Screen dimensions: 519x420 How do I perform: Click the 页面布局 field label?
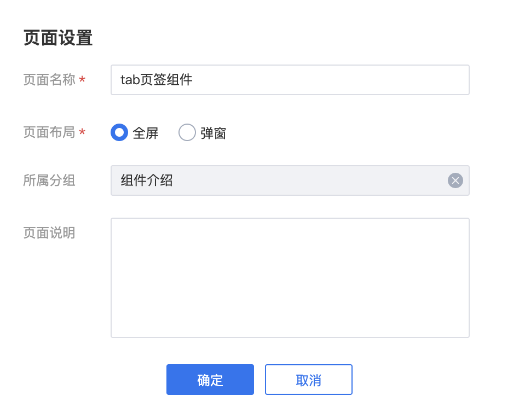(x=49, y=132)
